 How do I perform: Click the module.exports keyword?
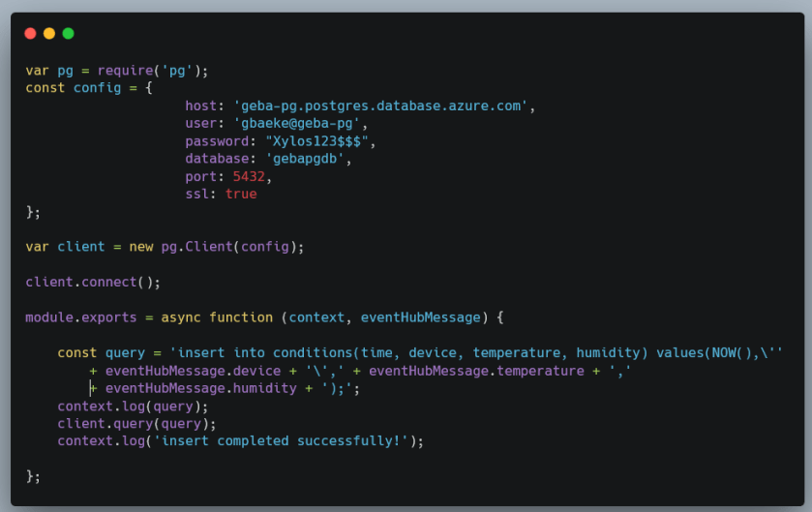pos(81,317)
